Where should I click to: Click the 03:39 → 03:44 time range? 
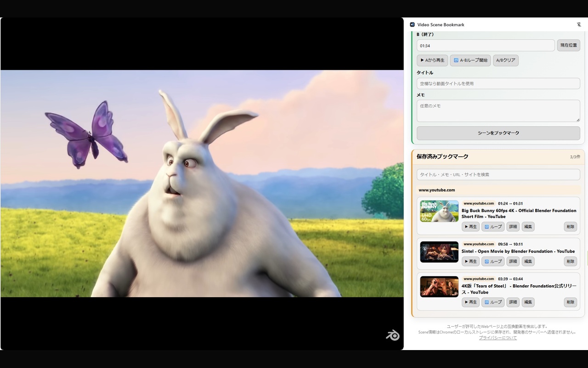[510, 279]
